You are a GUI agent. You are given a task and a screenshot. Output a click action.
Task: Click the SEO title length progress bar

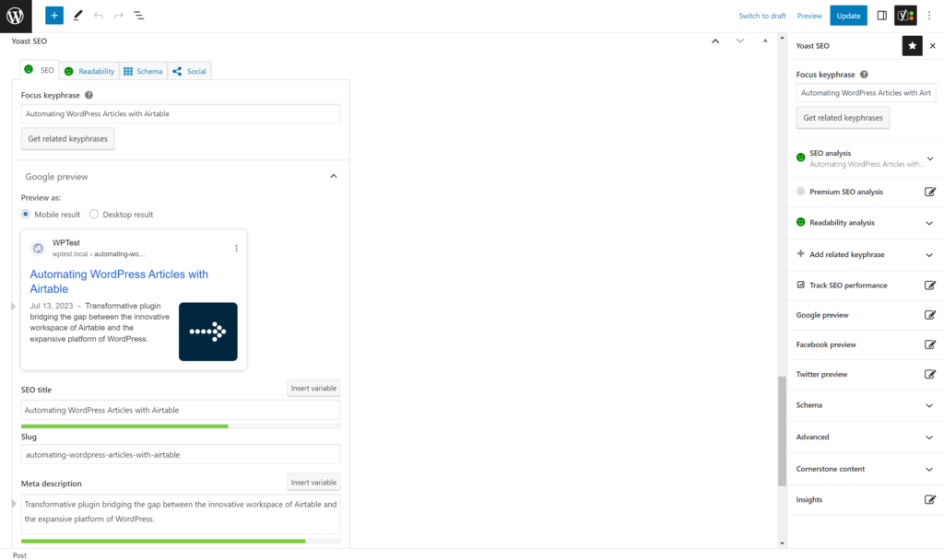[181, 426]
